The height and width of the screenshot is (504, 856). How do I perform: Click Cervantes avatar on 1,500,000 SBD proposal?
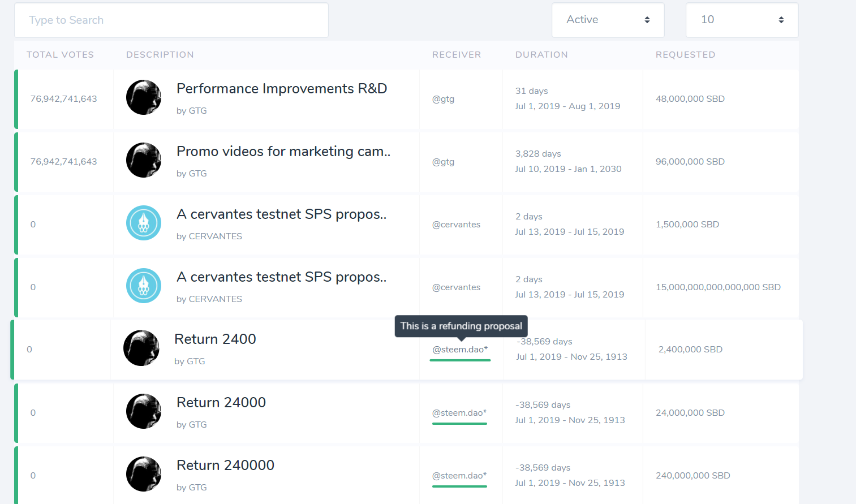pos(144,223)
